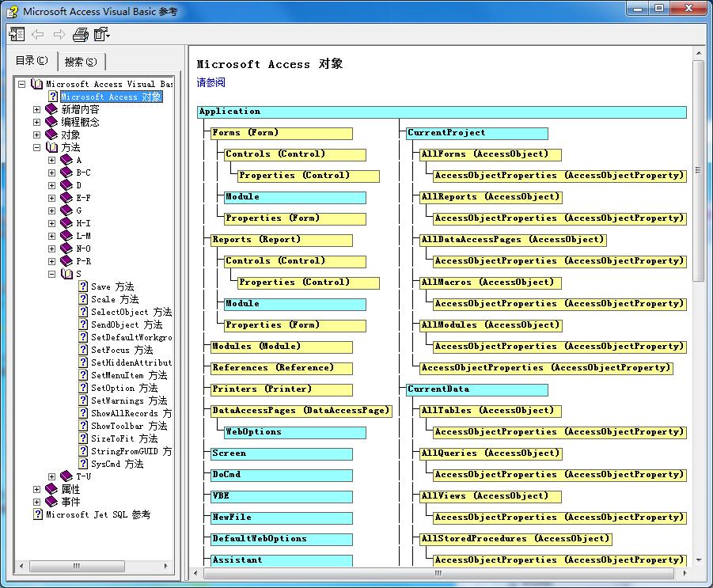Click the book icon beside B-C
Viewport: 713px width, 588px height.
[x=66, y=173]
